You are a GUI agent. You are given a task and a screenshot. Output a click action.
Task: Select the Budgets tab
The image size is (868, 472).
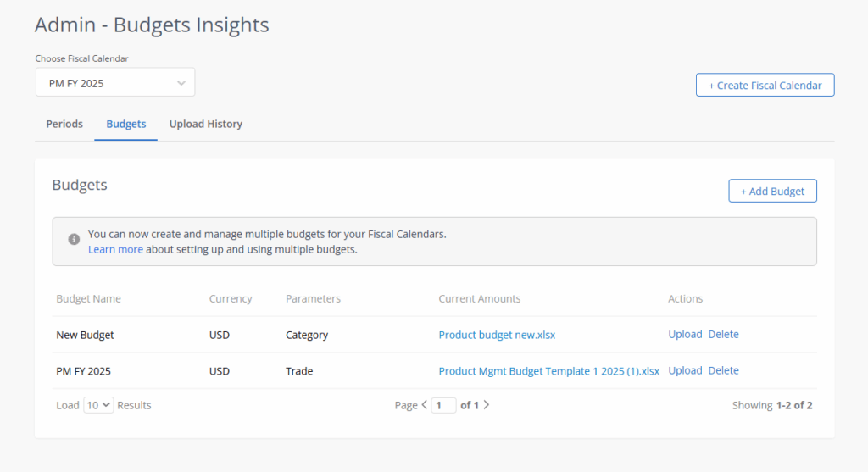(125, 124)
